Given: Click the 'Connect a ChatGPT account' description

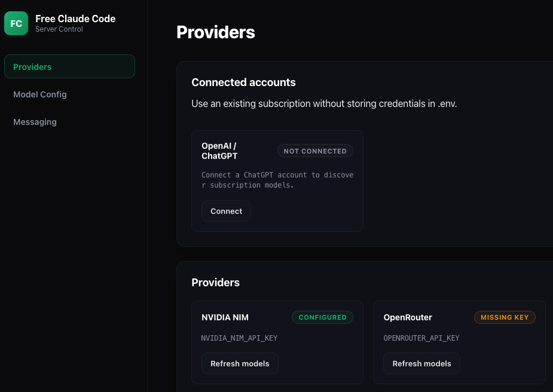Looking at the screenshot, I should [x=277, y=180].
